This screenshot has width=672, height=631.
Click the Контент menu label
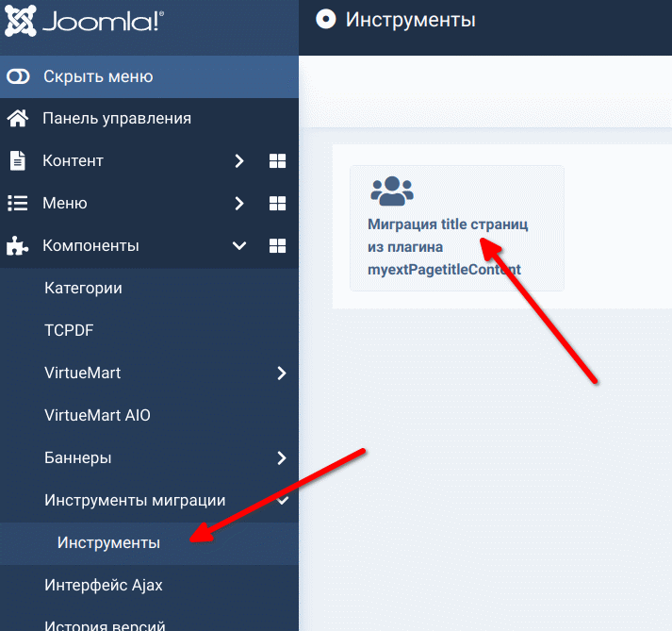pos(73,161)
